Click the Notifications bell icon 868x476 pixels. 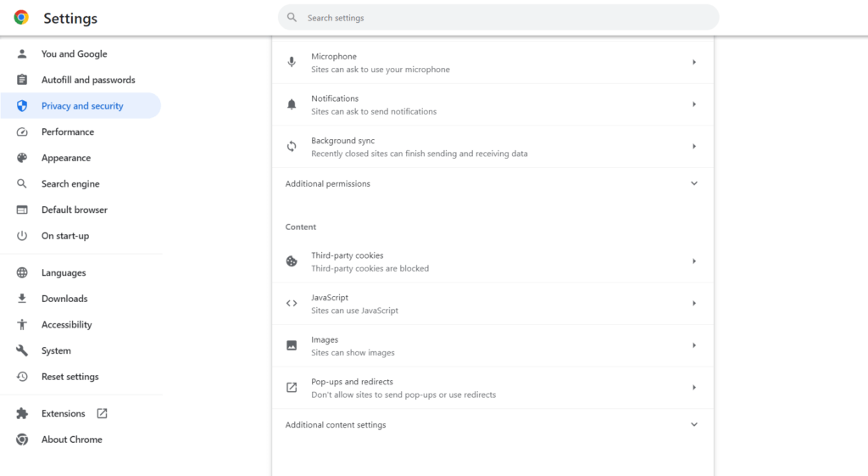292,104
